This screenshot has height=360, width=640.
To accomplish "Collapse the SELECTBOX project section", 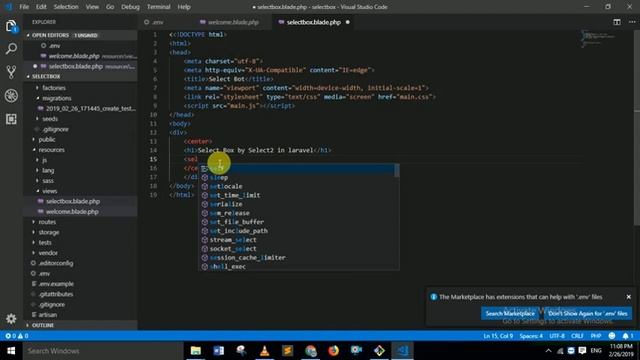I will click(x=46, y=77).
